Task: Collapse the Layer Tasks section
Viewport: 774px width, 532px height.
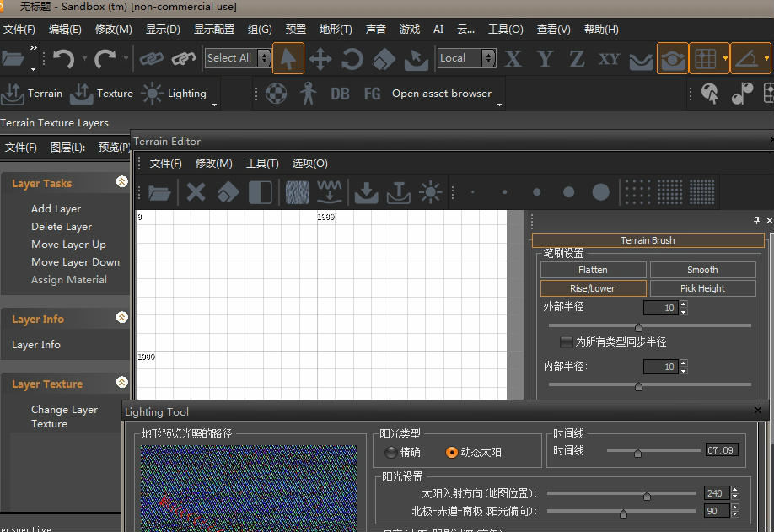Action: click(x=121, y=182)
